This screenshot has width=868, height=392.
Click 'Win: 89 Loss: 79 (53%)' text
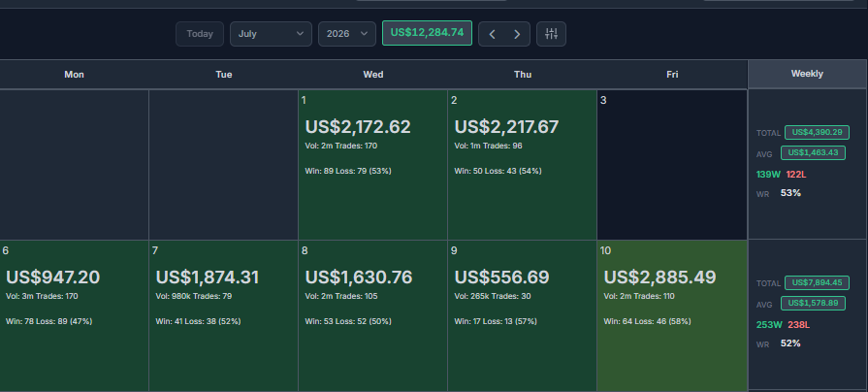point(348,171)
